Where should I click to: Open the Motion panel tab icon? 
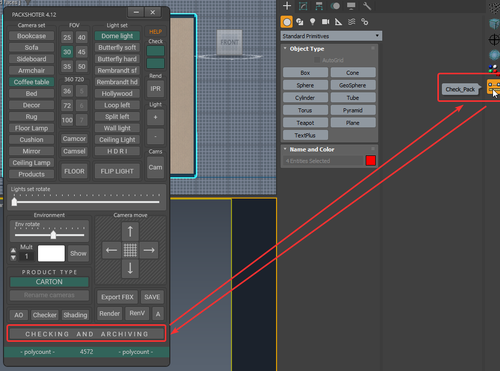pos(335,6)
